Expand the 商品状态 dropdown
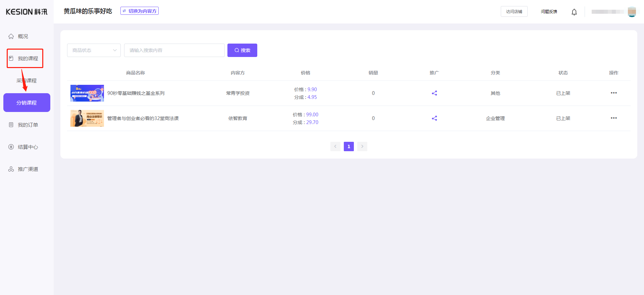This screenshot has height=295, width=644. [94, 50]
